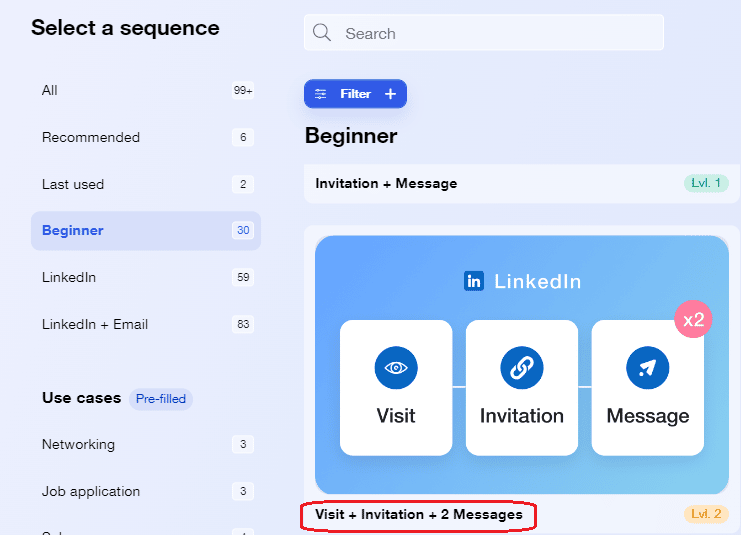The height and width of the screenshot is (535, 741).
Task: Click the Pre-filled badge
Action: click(161, 399)
